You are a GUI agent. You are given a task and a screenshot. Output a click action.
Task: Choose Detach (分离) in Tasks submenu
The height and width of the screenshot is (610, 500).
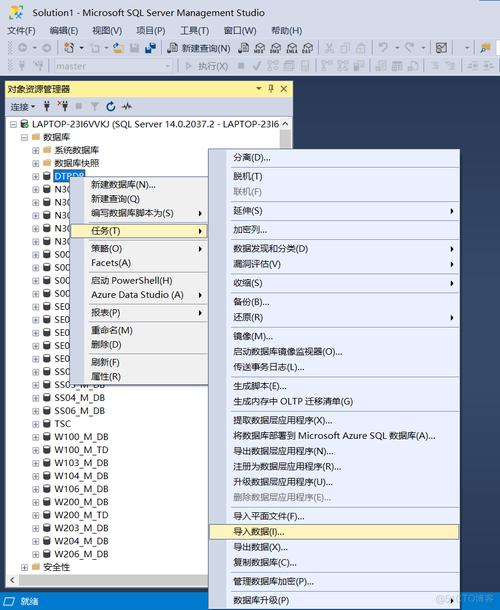(x=334, y=158)
